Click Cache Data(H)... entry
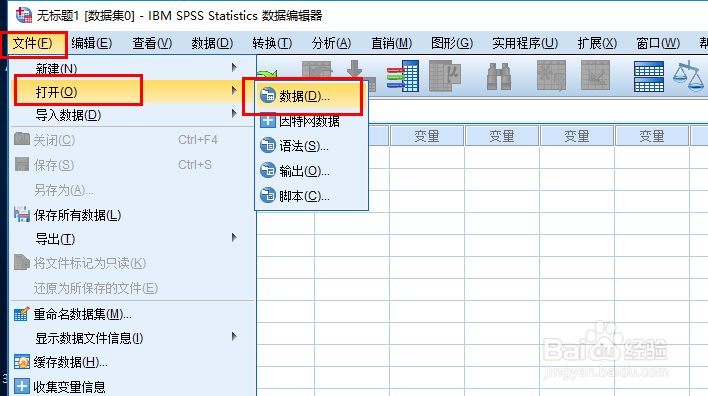The image size is (708, 396). (133, 362)
